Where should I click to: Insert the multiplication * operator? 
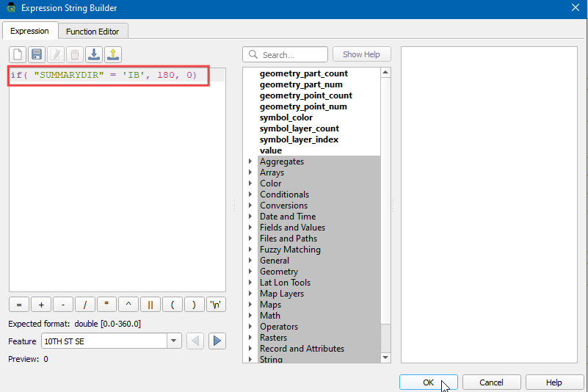pos(106,305)
